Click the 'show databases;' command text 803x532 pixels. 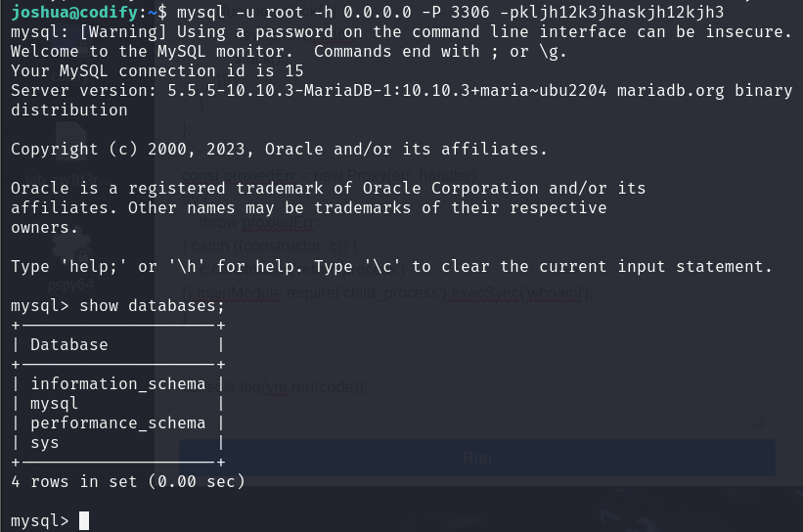click(x=153, y=306)
